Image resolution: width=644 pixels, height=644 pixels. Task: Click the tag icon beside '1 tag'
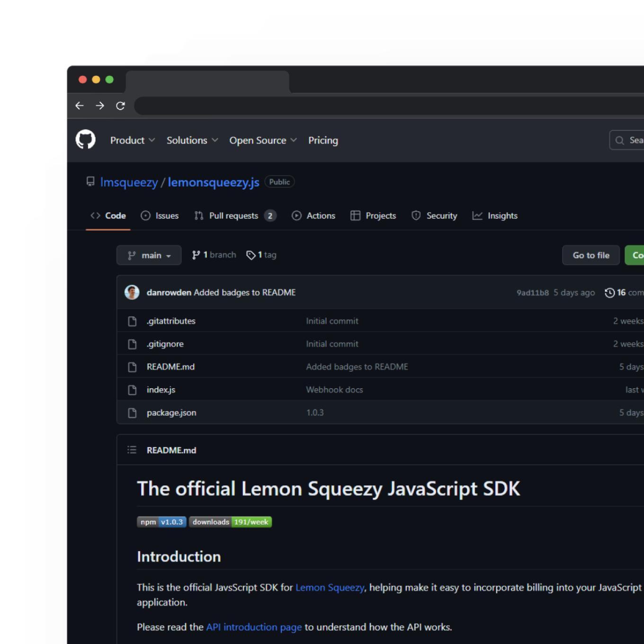(251, 255)
